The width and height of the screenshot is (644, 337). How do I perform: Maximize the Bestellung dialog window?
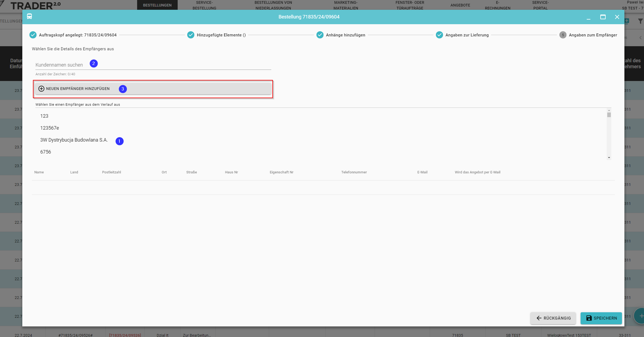[x=603, y=17]
